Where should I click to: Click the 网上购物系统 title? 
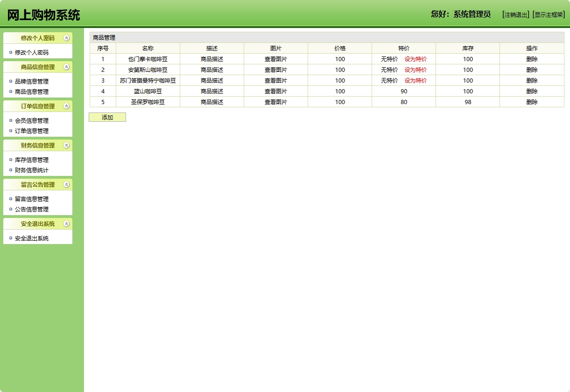43,15
